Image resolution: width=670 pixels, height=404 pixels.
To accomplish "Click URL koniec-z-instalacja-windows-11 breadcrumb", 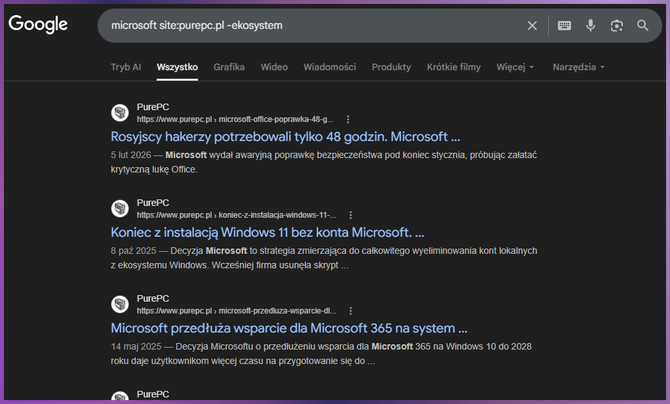I will pyautogui.click(x=236, y=215).
